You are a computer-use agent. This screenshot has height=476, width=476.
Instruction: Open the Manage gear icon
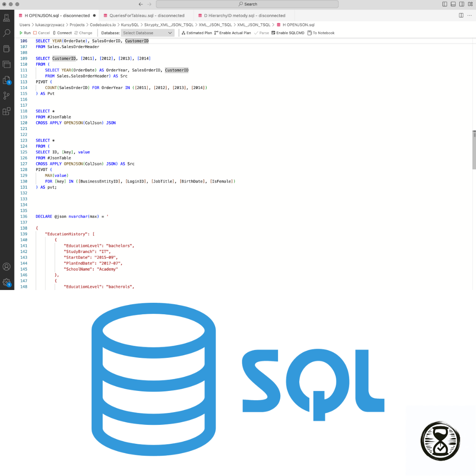(7, 283)
